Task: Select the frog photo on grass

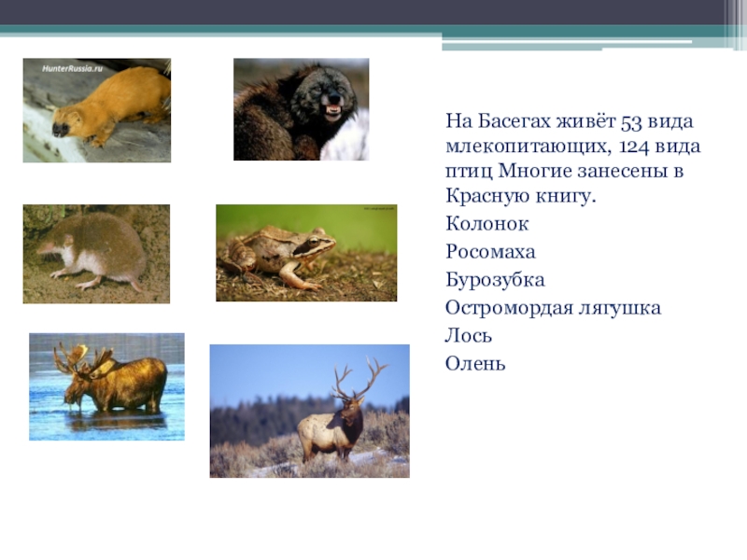Action: tap(306, 253)
